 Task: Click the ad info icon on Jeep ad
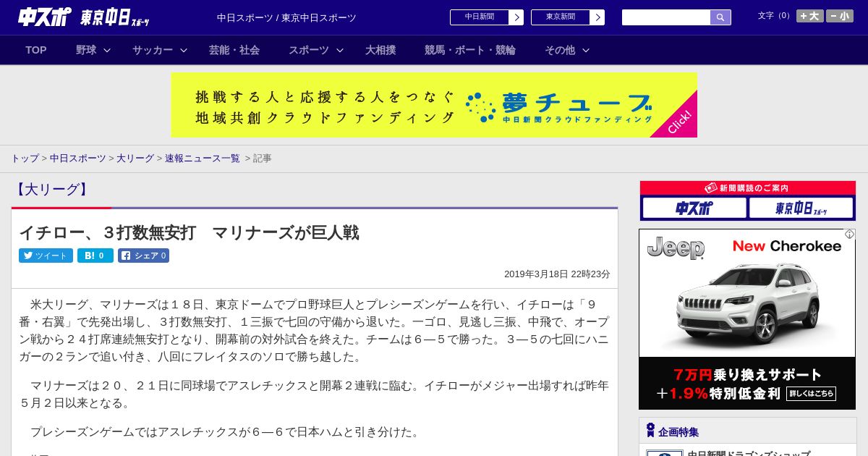(x=850, y=234)
